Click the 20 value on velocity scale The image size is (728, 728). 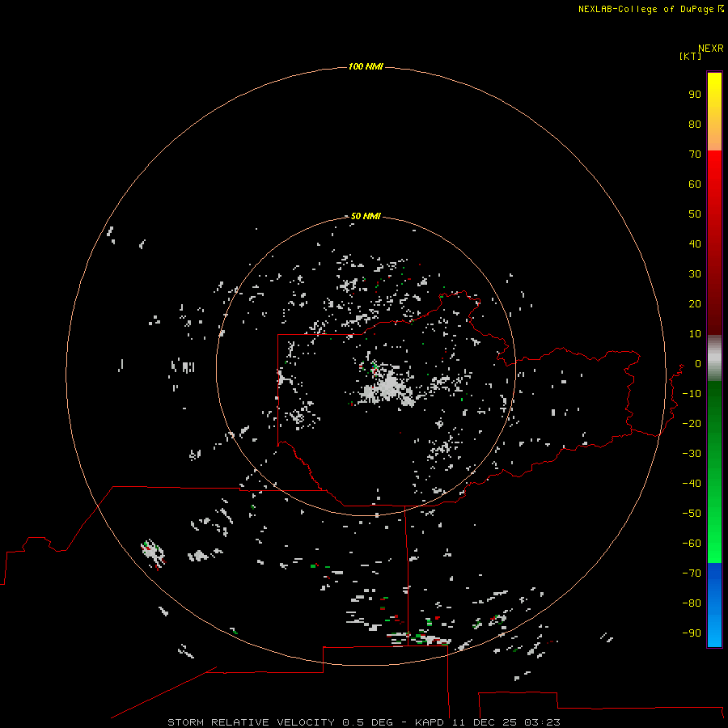[x=695, y=303]
